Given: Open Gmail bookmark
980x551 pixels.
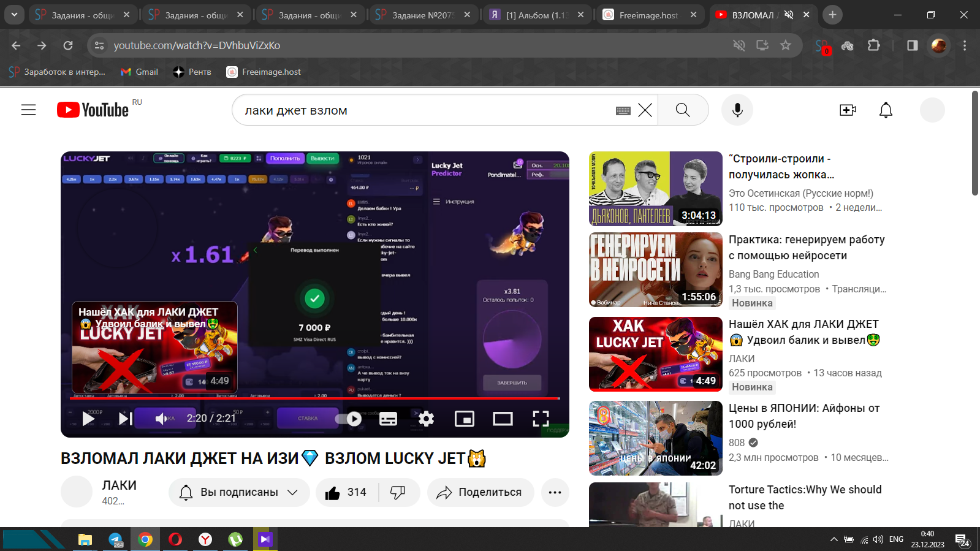Looking at the screenshot, I should (139, 72).
